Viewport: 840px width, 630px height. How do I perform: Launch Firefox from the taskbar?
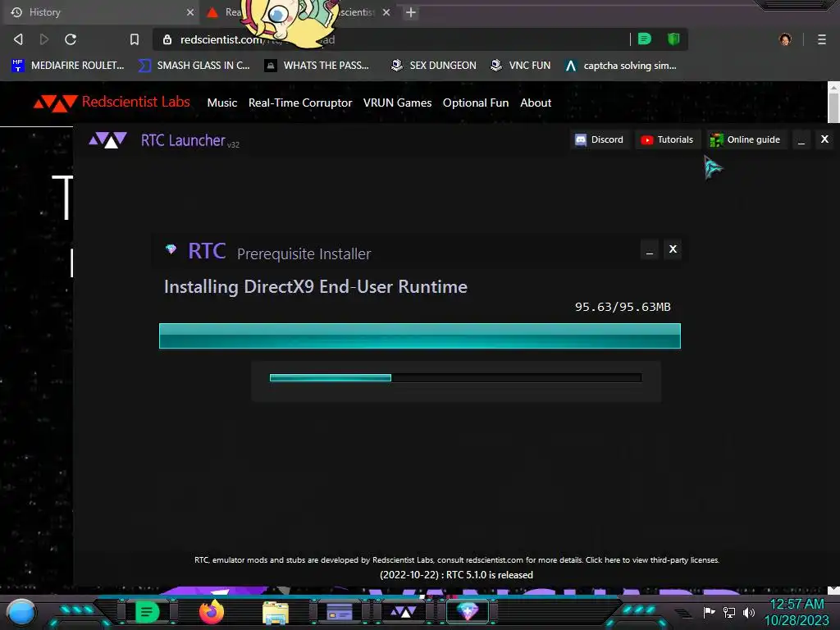pyautogui.click(x=212, y=612)
